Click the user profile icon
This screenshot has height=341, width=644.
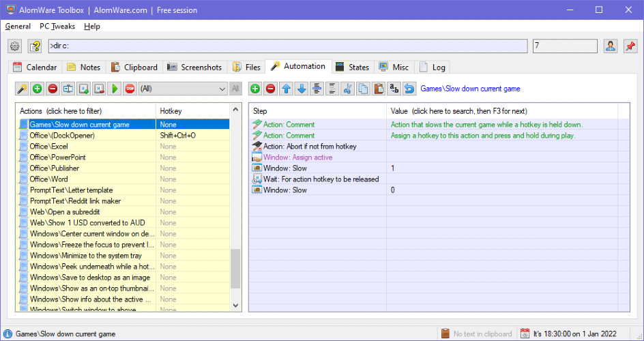pos(611,46)
